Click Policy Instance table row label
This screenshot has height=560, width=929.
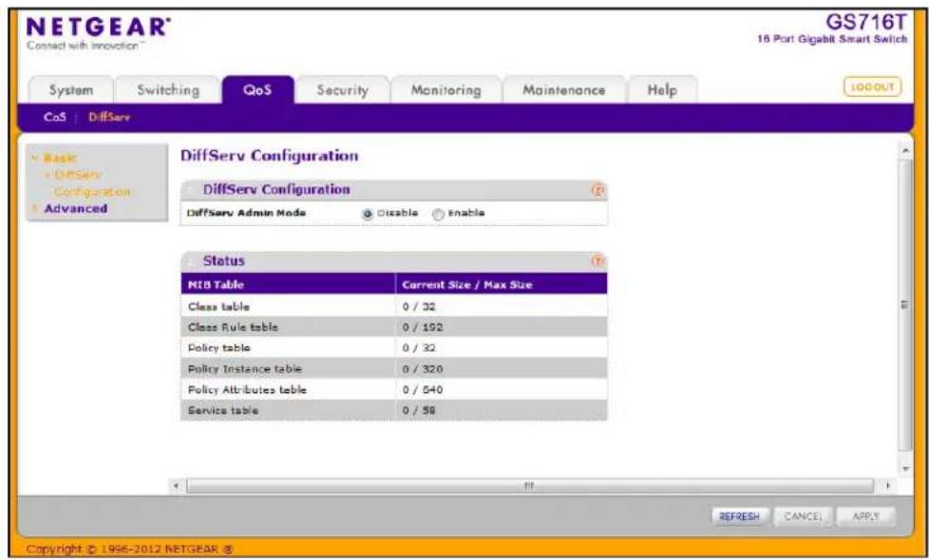pyautogui.click(x=245, y=369)
